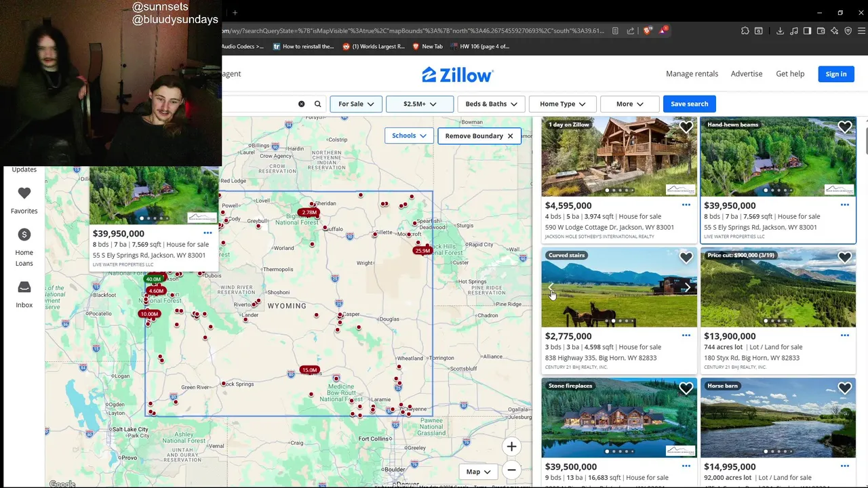Viewport: 868px width, 488px height.
Task: Save the 55 S Ely Springs Rd home heart
Action: pyautogui.click(x=845, y=127)
